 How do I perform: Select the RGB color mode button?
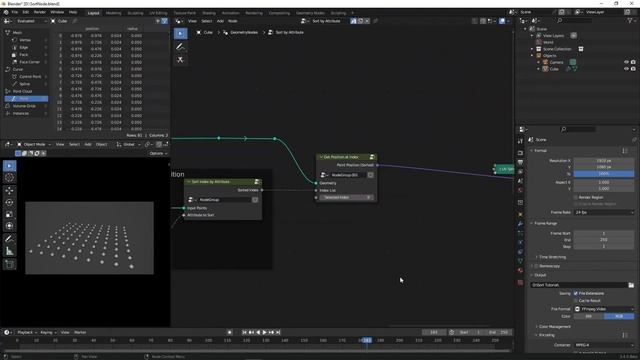pyautogui.click(x=619, y=316)
